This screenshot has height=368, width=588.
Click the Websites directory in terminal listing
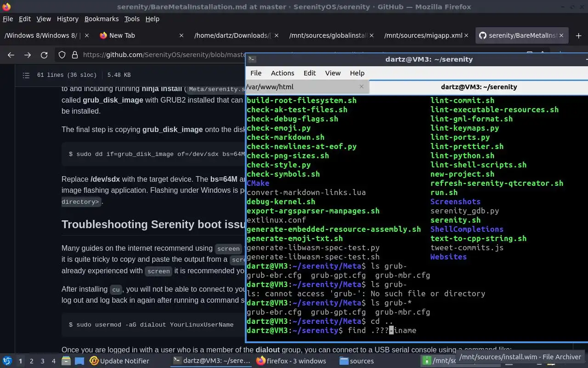click(x=448, y=257)
